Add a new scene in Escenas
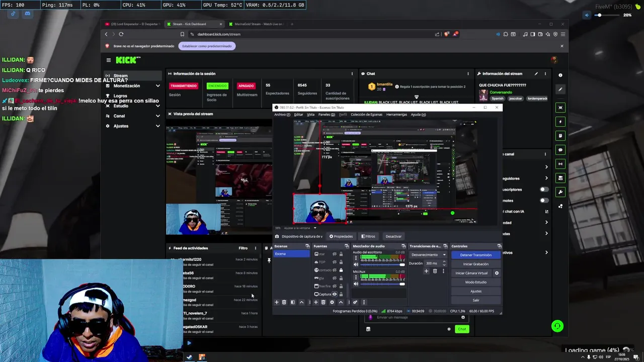The height and width of the screenshot is (362, 644). point(276,302)
